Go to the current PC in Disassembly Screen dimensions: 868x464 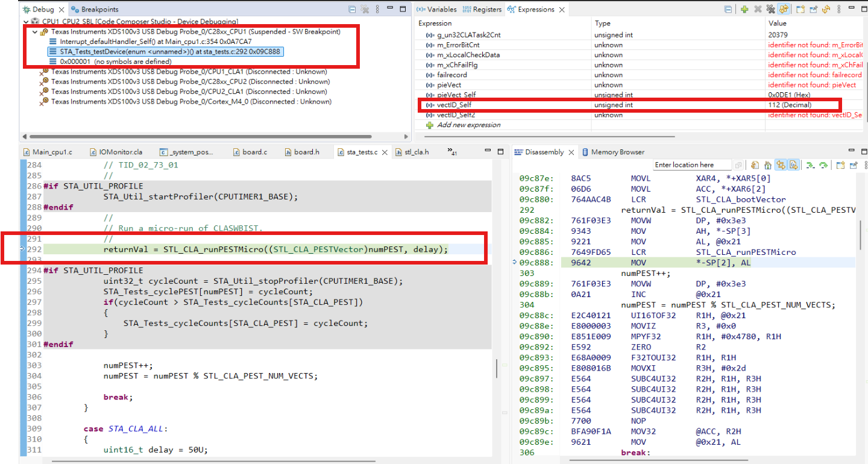768,165
